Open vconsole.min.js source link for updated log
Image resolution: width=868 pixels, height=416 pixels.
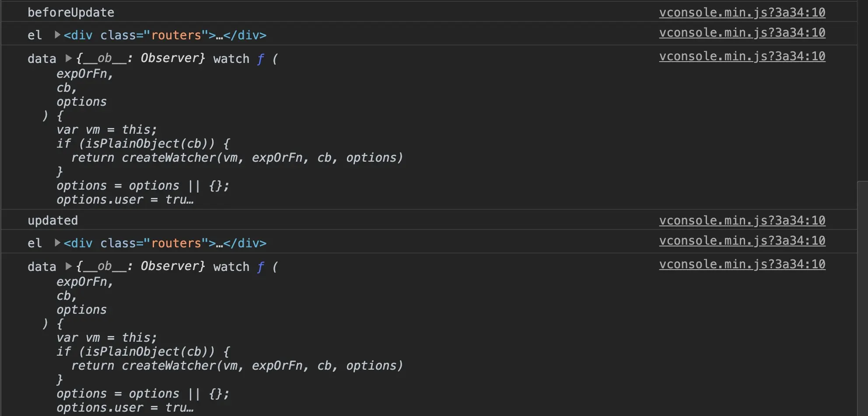click(742, 221)
